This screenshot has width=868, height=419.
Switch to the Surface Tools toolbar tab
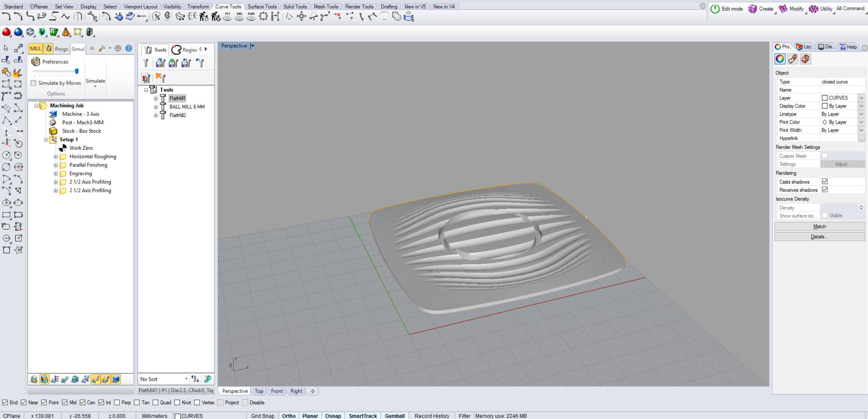coord(262,6)
